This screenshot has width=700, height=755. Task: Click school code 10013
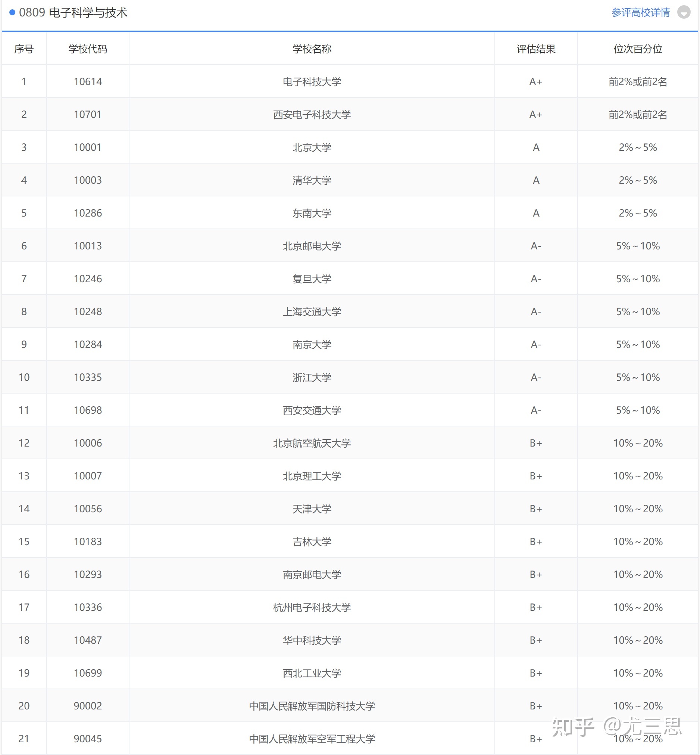88,246
